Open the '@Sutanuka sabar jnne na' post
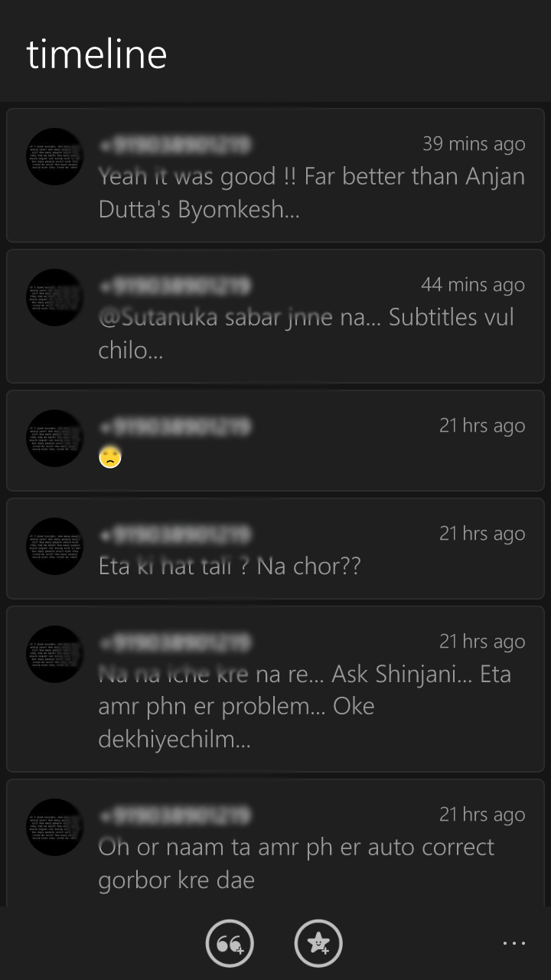Screen dimensions: 551x980 coord(275,316)
